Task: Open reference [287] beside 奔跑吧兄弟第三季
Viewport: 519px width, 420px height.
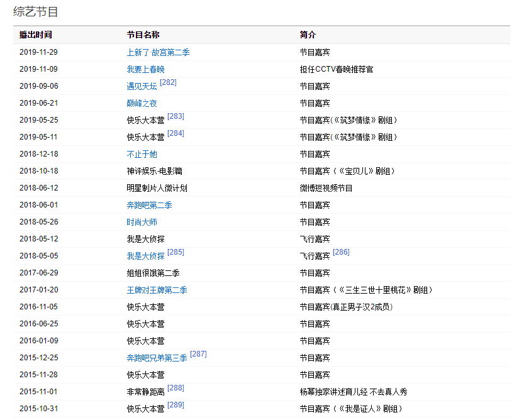Action: pyautogui.click(x=198, y=354)
